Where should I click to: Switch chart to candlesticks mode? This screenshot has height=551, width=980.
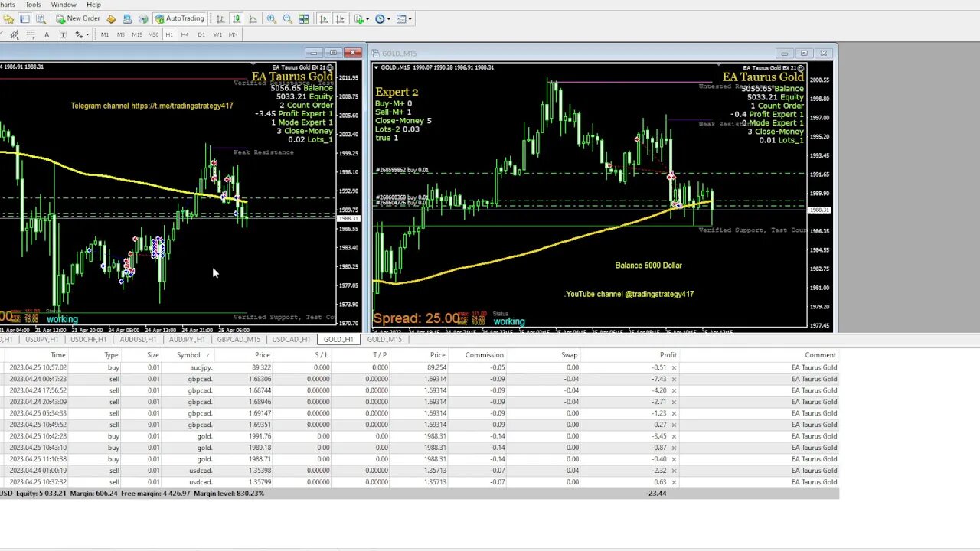(x=237, y=18)
